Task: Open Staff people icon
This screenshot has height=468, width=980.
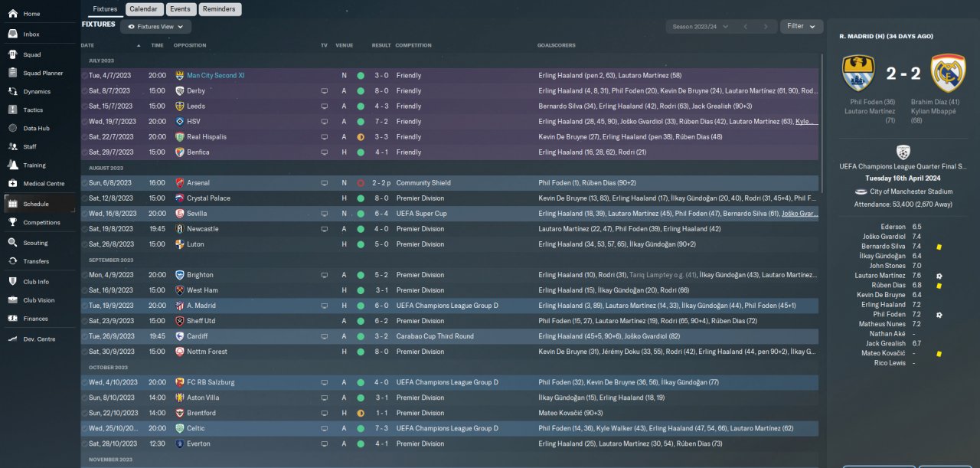Action: (12, 147)
